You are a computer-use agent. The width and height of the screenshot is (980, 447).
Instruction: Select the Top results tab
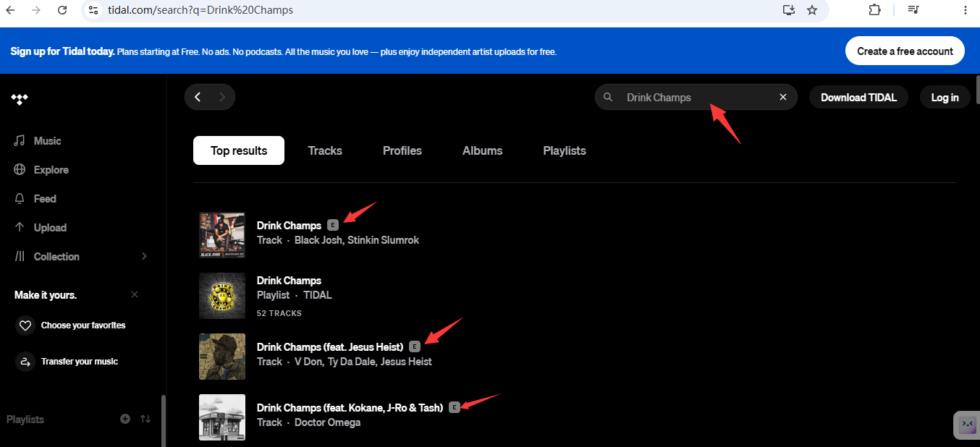[239, 150]
